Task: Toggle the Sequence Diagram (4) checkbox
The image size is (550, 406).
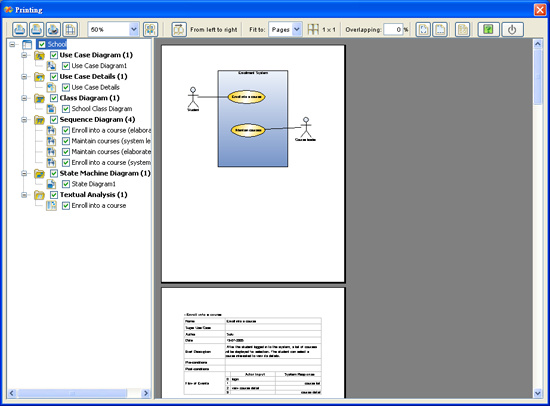Action: tap(54, 120)
